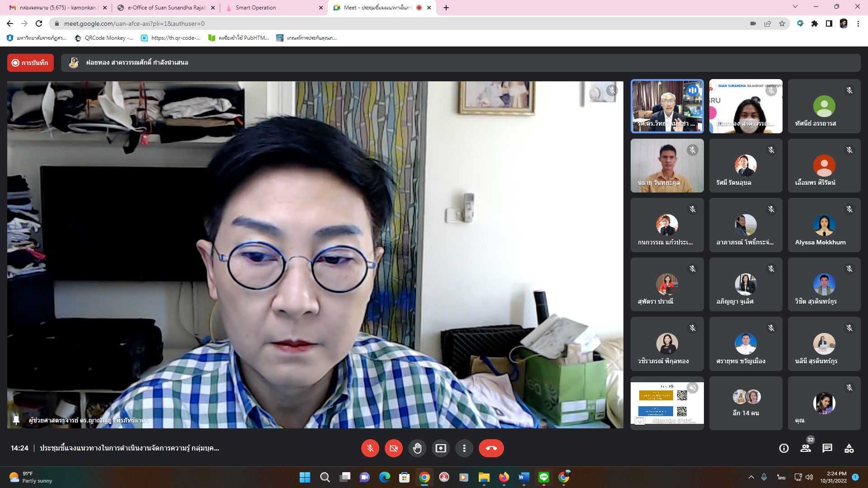Viewport: 868px width, 488px height.
Task: Leave the call with red hang-up button
Action: (491, 448)
